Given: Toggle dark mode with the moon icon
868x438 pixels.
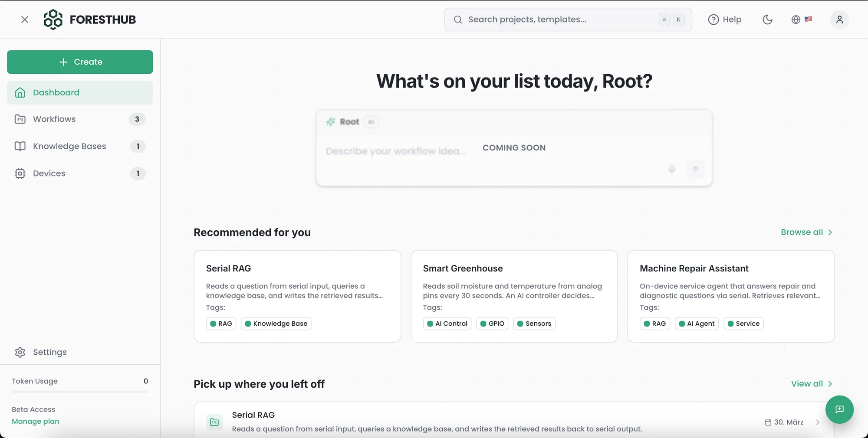Looking at the screenshot, I should pyautogui.click(x=767, y=20).
